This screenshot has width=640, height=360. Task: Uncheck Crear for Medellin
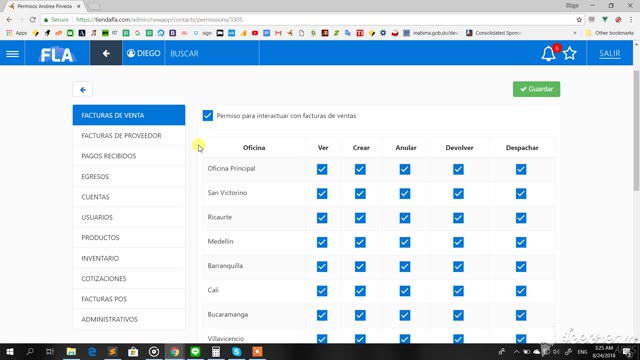(360, 242)
